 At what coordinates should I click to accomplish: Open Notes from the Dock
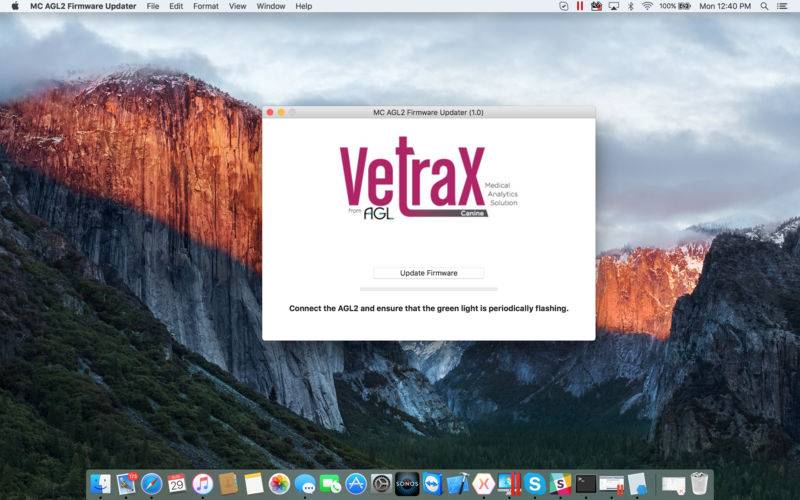(x=254, y=483)
